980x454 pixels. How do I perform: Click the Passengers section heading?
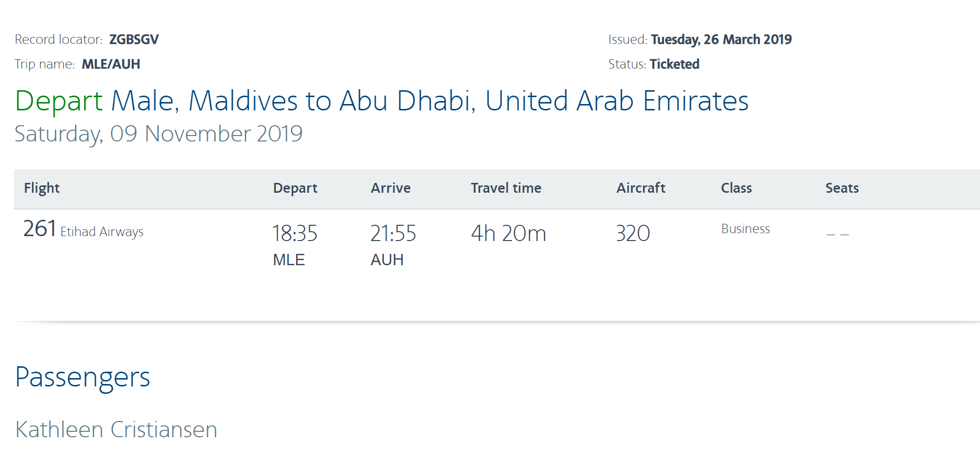[x=82, y=378]
